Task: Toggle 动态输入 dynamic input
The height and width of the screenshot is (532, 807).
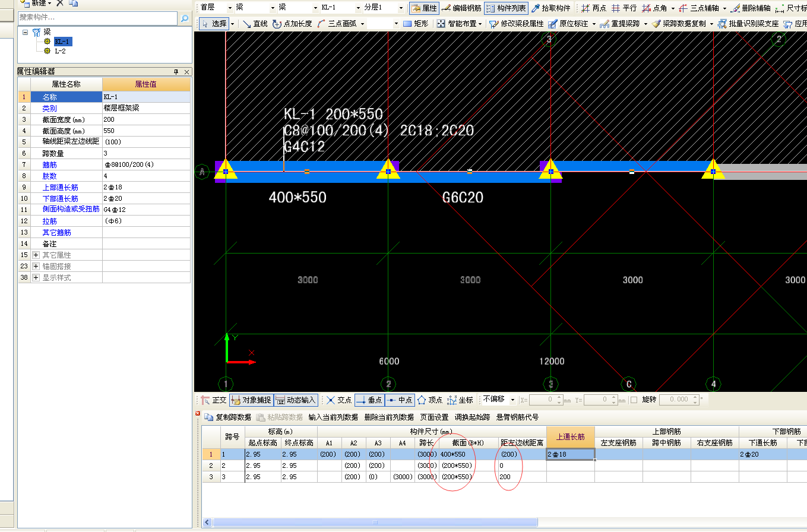Action: click(296, 400)
